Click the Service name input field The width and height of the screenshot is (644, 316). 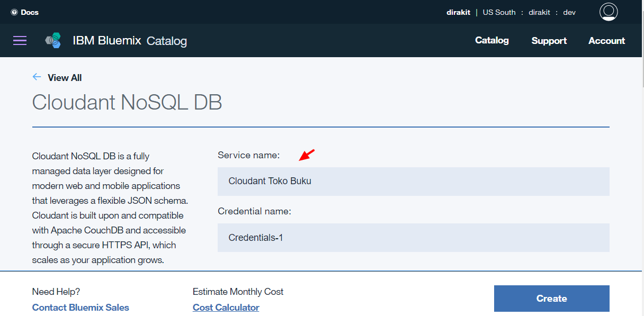click(413, 182)
